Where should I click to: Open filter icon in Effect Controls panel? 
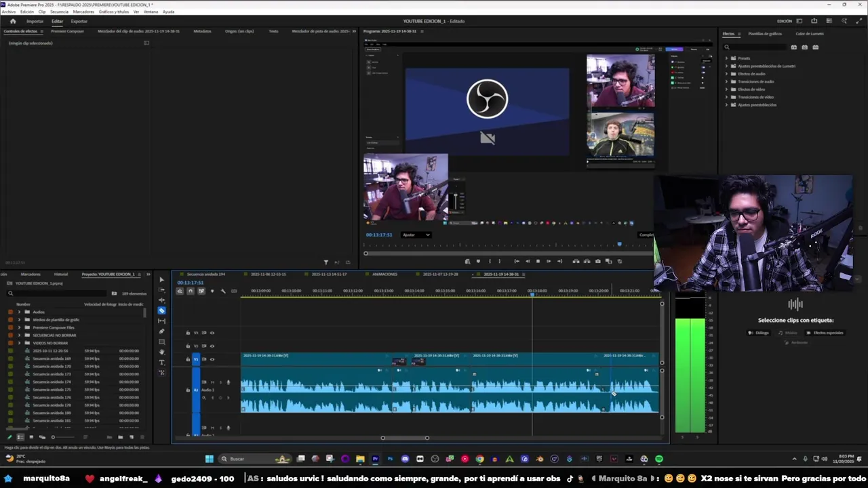(x=326, y=262)
